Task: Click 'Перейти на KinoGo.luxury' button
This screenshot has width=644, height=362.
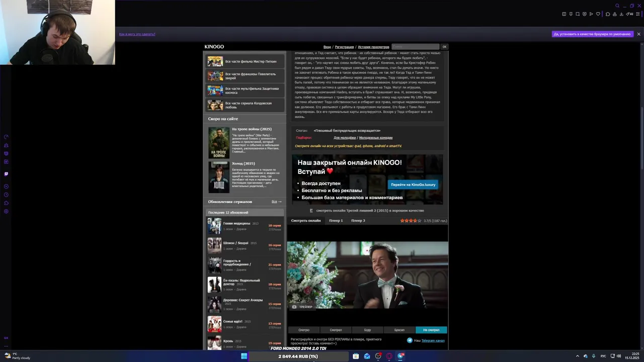Action: click(x=413, y=185)
